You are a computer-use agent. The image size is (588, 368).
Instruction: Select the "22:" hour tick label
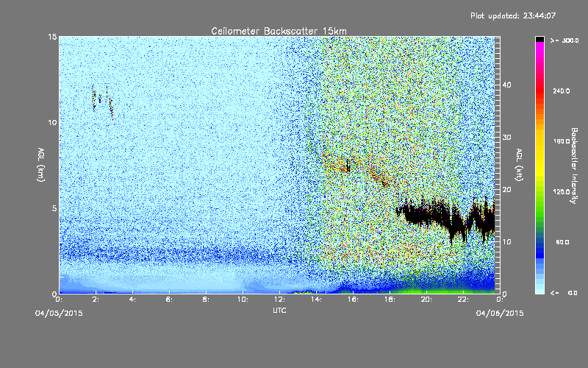pos(463,300)
